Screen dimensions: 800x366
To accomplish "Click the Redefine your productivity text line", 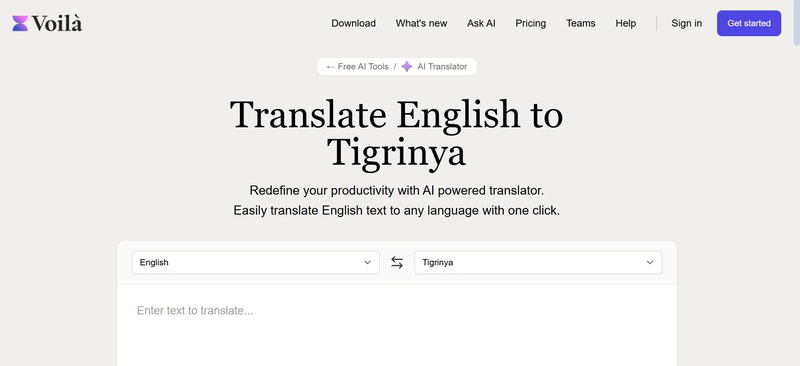I will [396, 190].
